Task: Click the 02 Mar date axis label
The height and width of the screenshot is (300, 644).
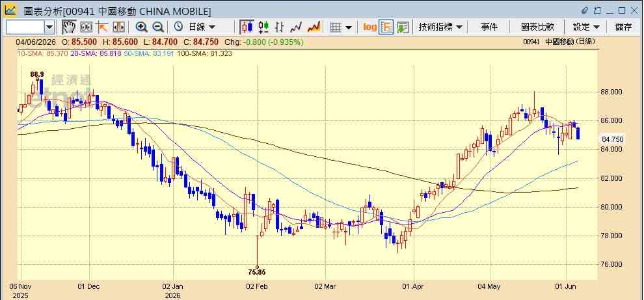Action: coord(325,286)
